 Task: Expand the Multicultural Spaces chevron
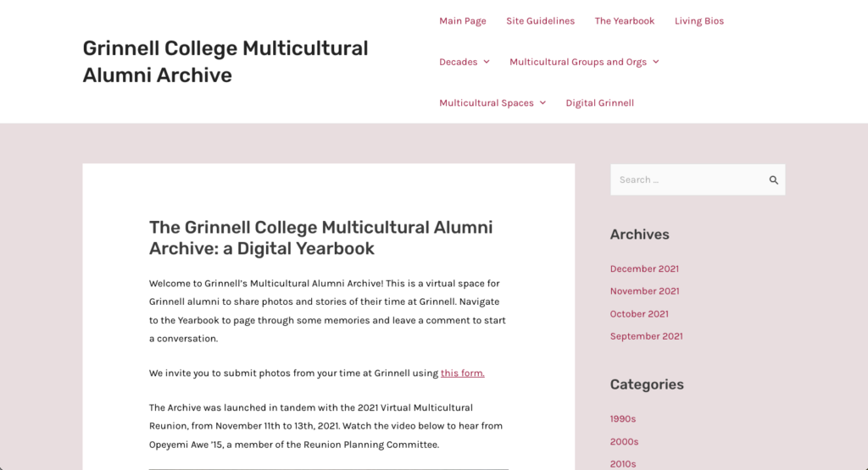543,102
